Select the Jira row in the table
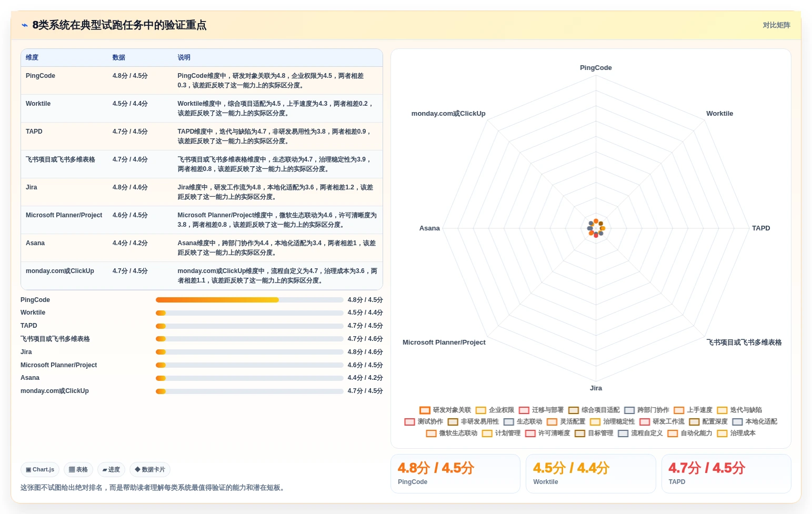The width and height of the screenshot is (812, 514). (x=202, y=192)
